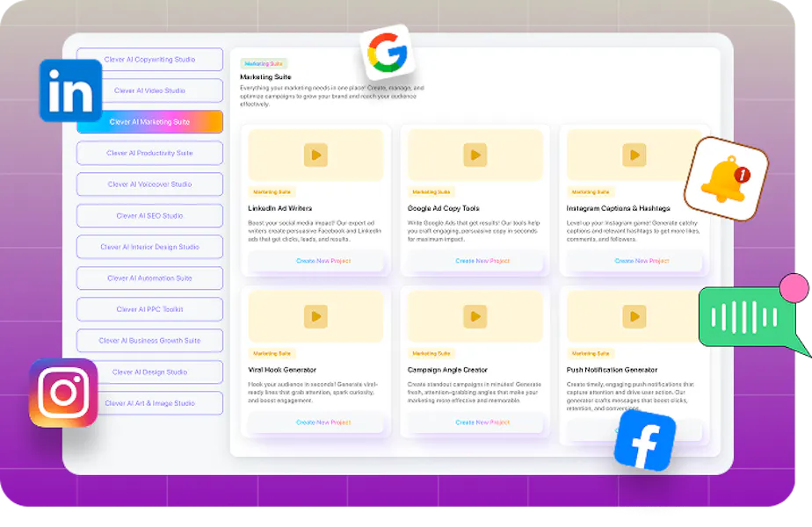Open the notification bell icon

[x=725, y=178]
